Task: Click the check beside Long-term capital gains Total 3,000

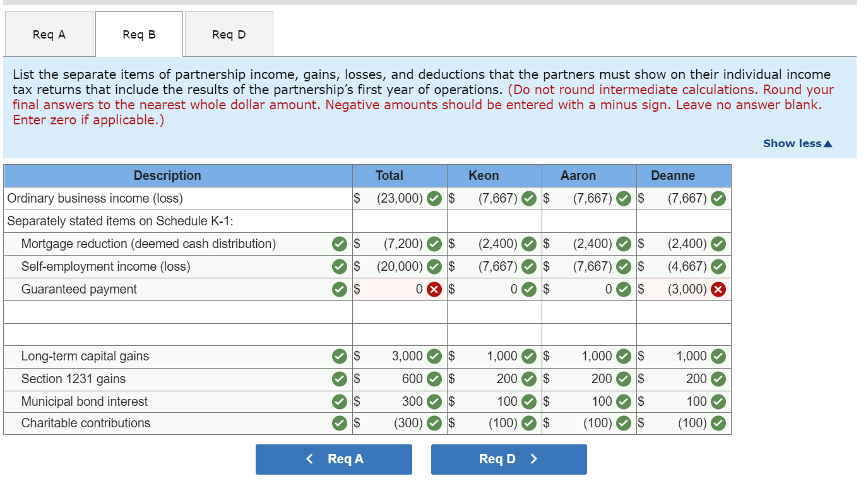Action: point(434,357)
